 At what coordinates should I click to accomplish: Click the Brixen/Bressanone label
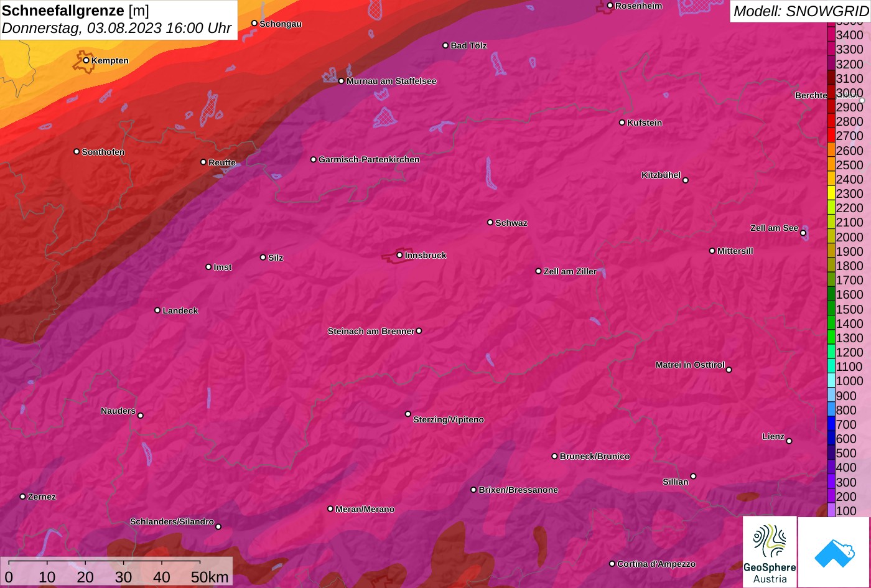click(518, 490)
